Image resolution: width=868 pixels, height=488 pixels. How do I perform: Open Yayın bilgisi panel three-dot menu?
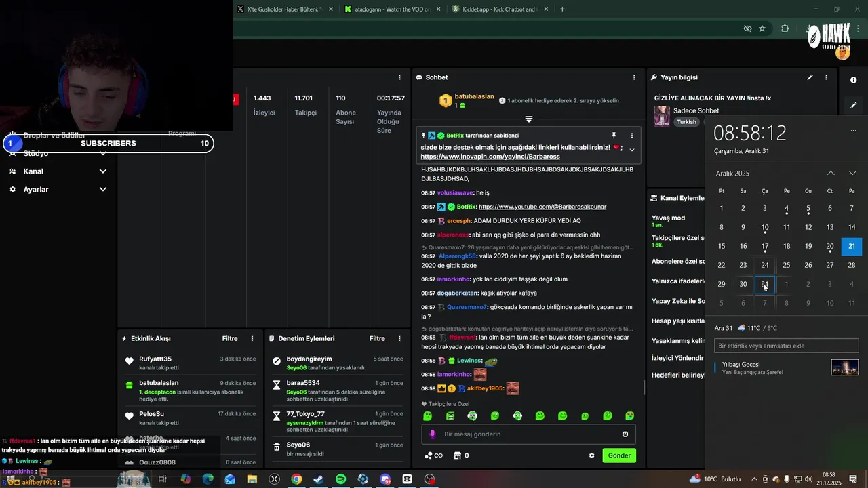[x=826, y=77]
